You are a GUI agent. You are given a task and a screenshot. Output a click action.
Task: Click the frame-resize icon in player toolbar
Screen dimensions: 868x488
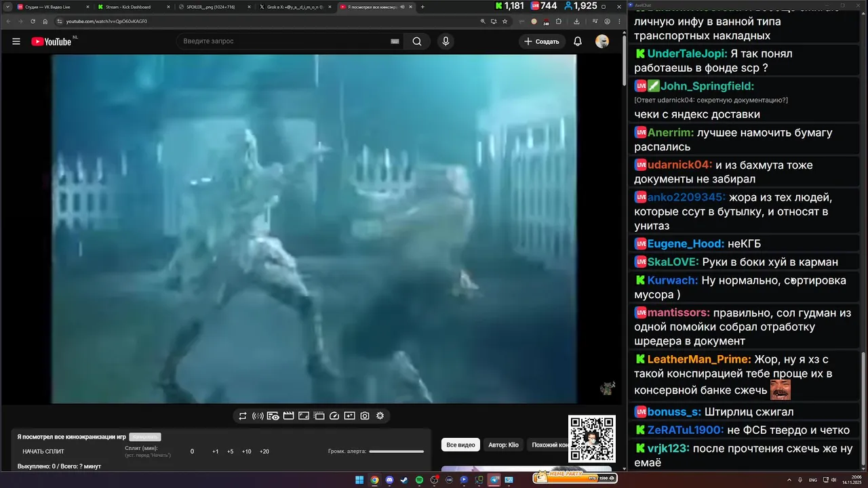pos(304,416)
